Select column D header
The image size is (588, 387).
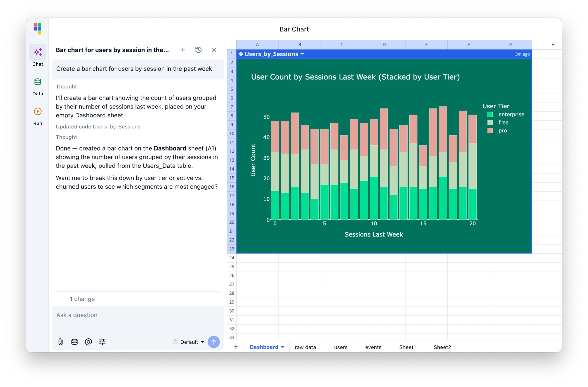point(384,45)
